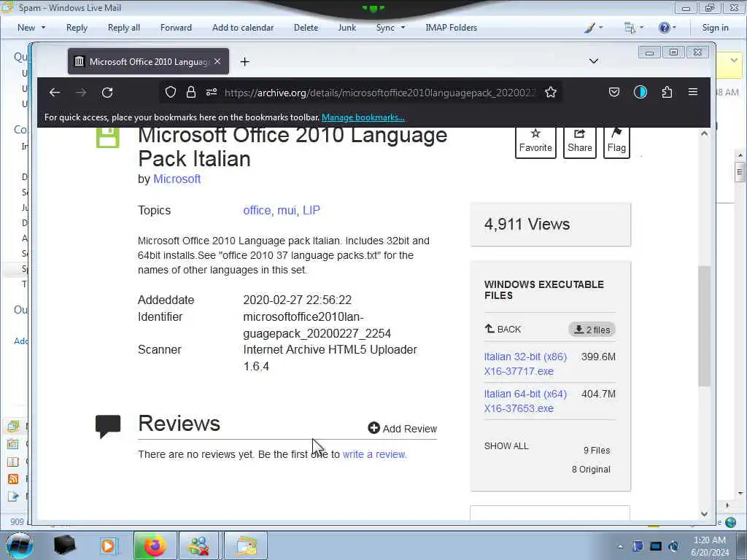Screen dimensions: 747x560
Task: Click IMAP Folders in Windows Live Mail
Action: pos(451,28)
